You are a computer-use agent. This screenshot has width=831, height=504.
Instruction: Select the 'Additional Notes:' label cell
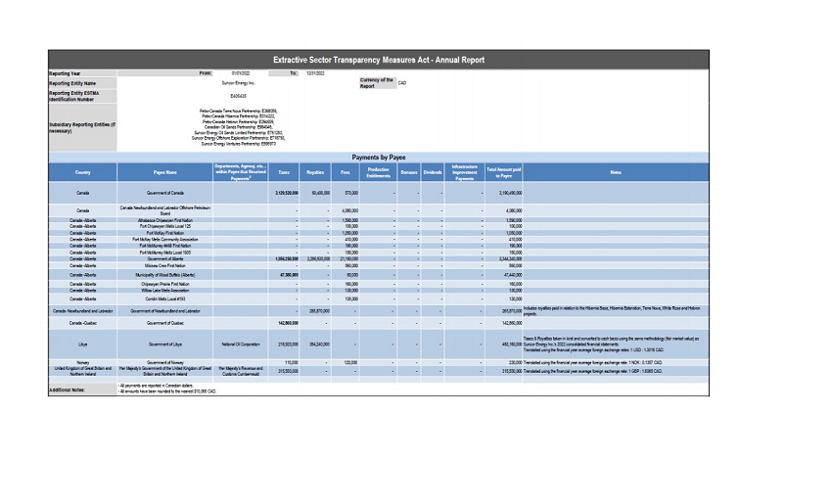(82, 389)
